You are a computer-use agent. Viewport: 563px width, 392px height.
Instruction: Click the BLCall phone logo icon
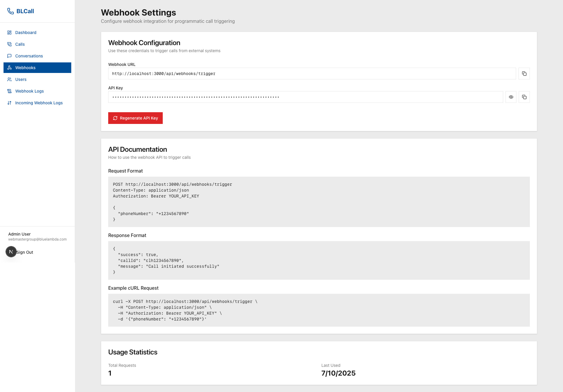click(10, 11)
